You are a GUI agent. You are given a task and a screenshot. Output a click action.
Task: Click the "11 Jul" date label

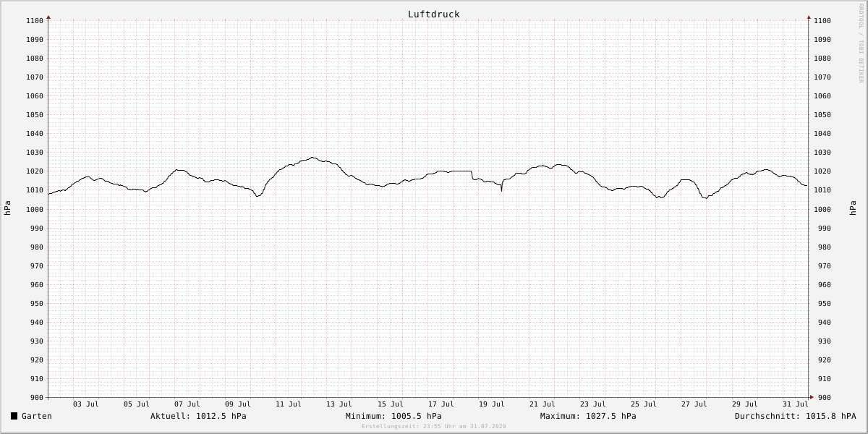click(x=289, y=404)
